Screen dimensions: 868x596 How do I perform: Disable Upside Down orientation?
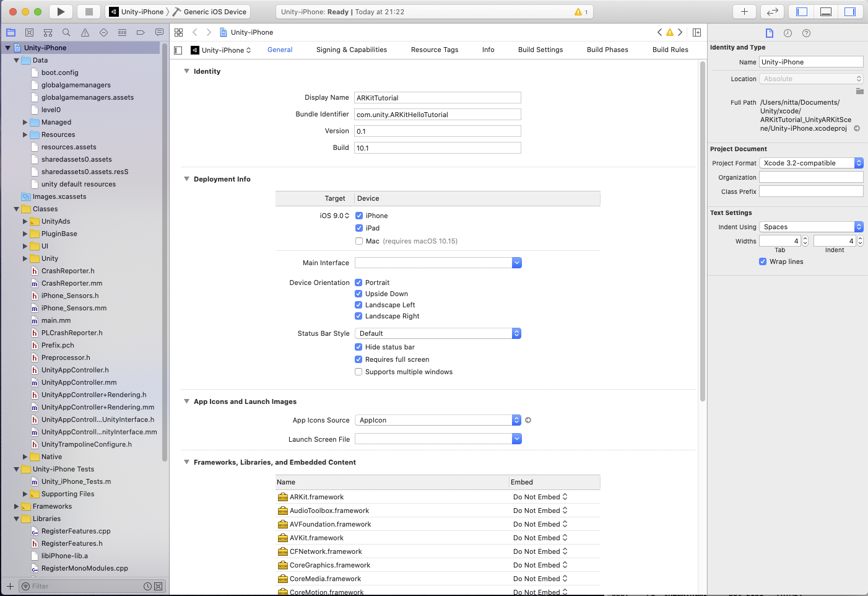click(x=358, y=294)
